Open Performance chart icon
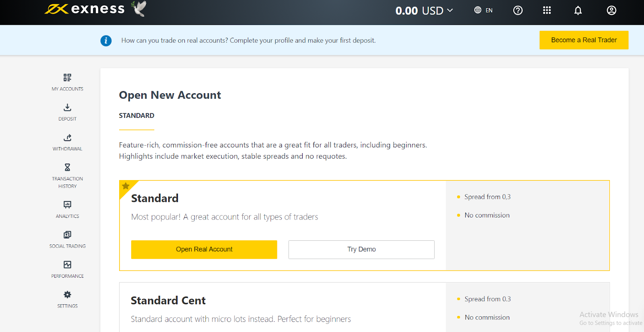Screen dimensions: 644x332 (x=67, y=264)
